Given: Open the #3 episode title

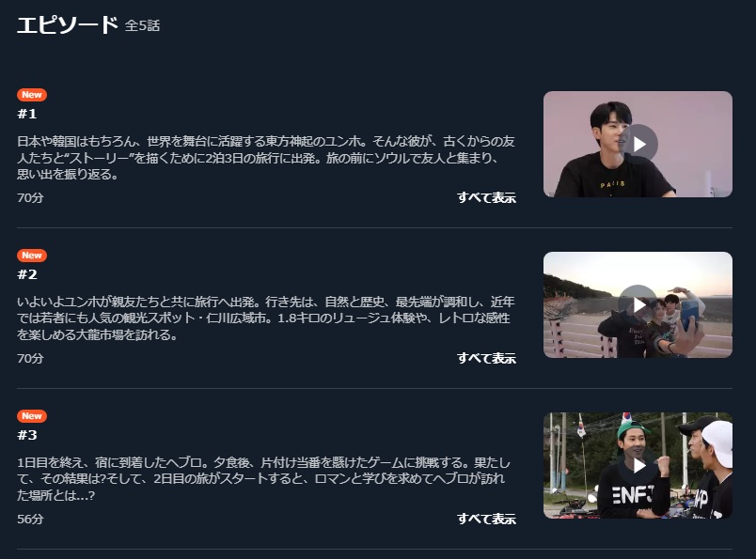Looking at the screenshot, I should (x=27, y=435).
